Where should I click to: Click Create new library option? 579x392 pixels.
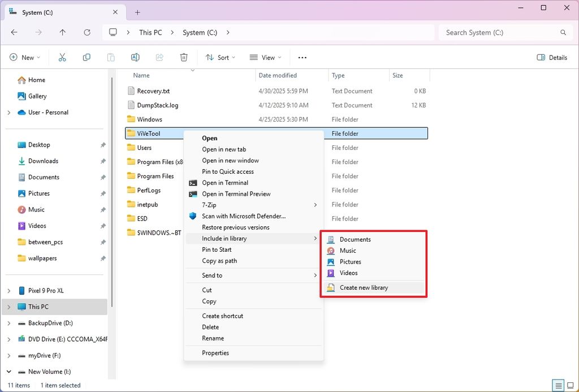click(x=374, y=287)
